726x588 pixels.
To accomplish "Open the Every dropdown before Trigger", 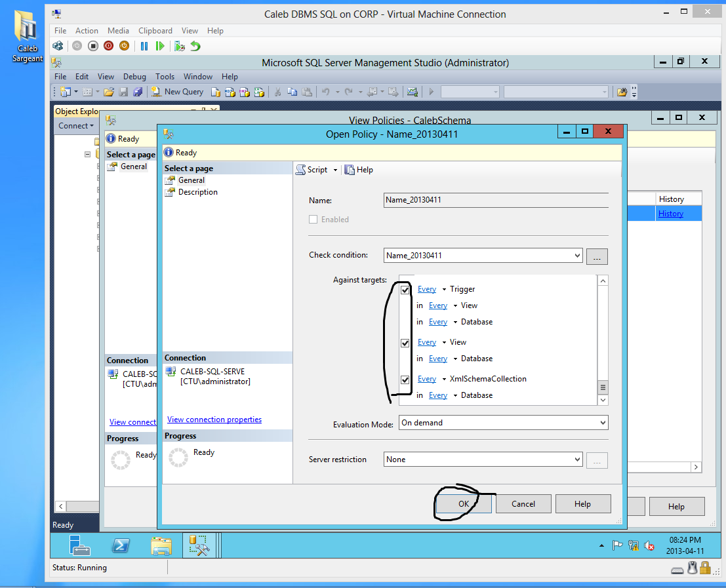I will click(x=444, y=289).
